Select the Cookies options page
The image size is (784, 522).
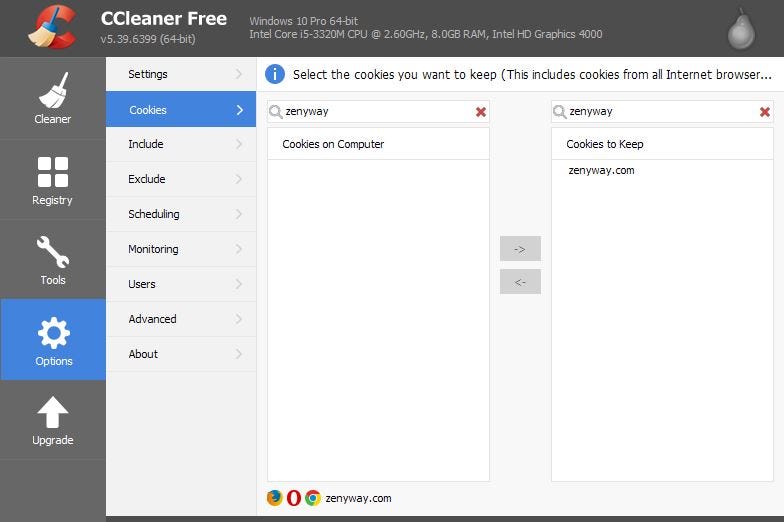[x=181, y=109]
